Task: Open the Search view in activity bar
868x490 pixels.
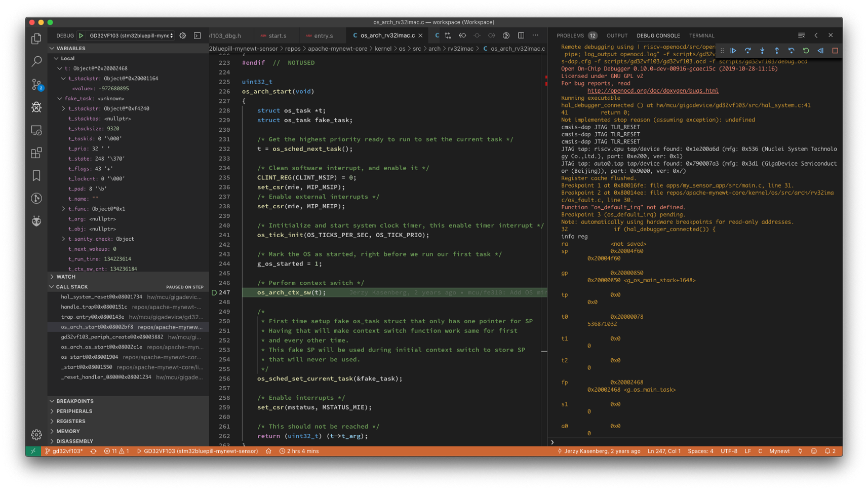Action: [36, 62]
